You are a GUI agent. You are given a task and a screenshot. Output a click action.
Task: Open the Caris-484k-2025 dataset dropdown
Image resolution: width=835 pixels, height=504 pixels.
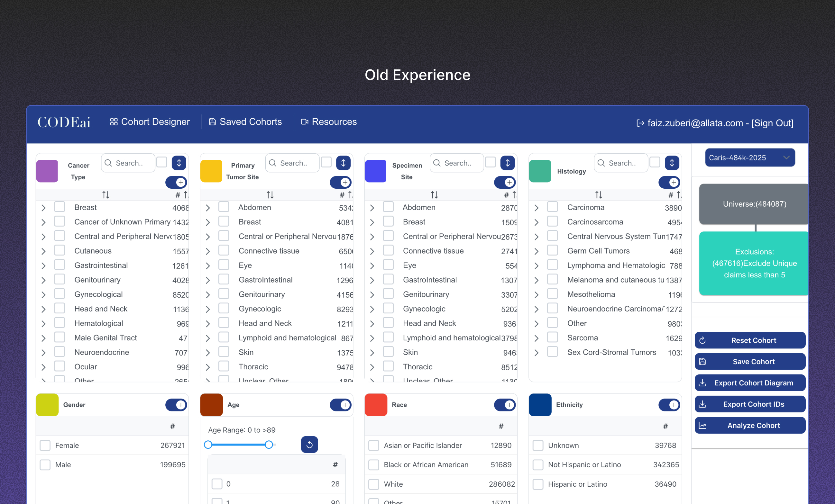(750, 157)
